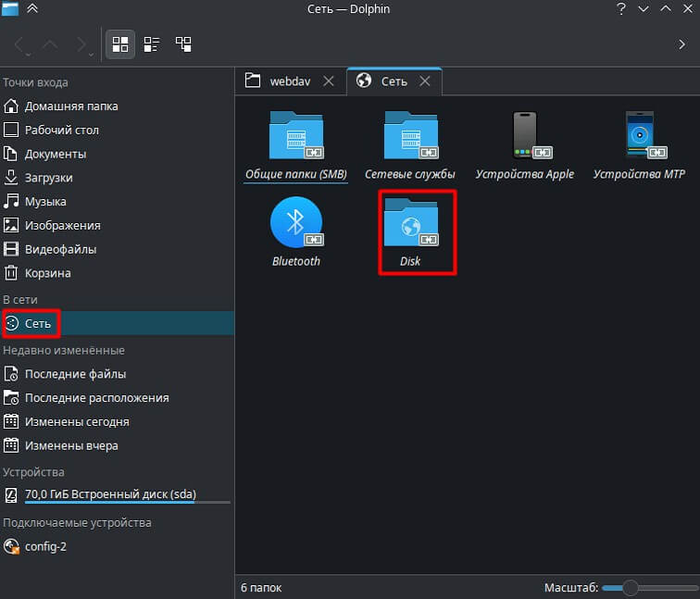This screenshot has width=700, height=599.
Task: Go back with the back arrow
Action: pyautogui.click(x=21, y=44)
